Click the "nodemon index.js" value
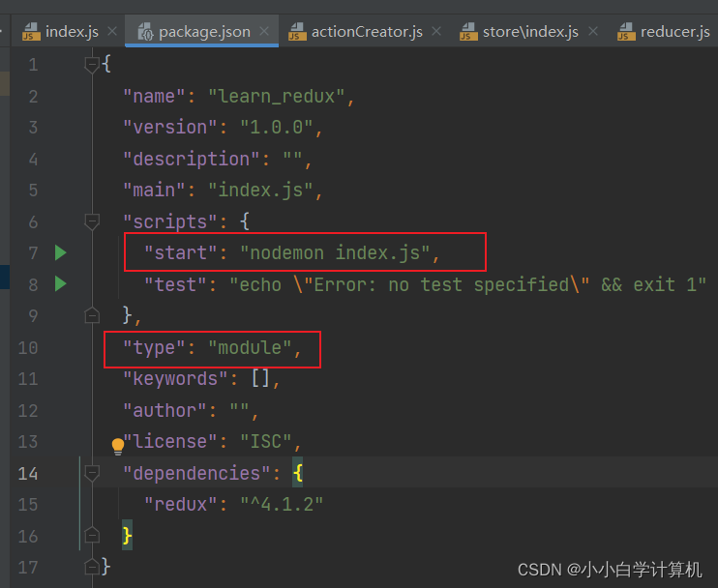The width and height of the screenshot is (718, 588). tap(335, 252)
